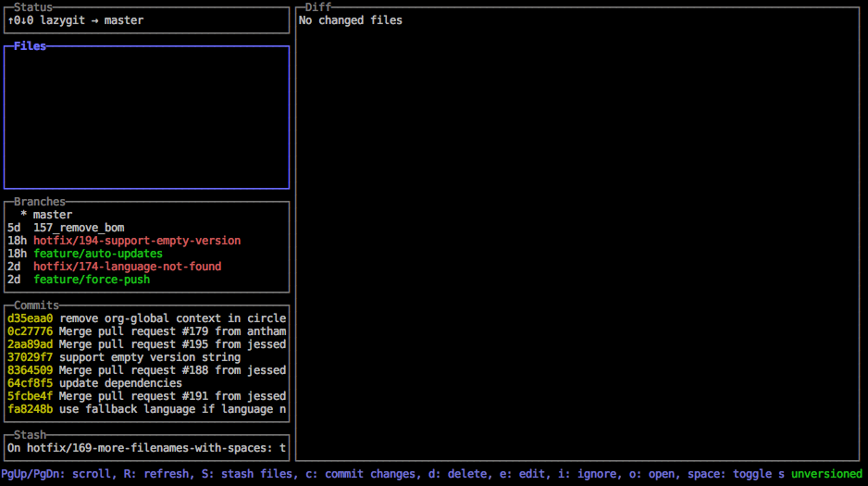Select commit 5fcbe4f merge pull request #191

(146, 396)
